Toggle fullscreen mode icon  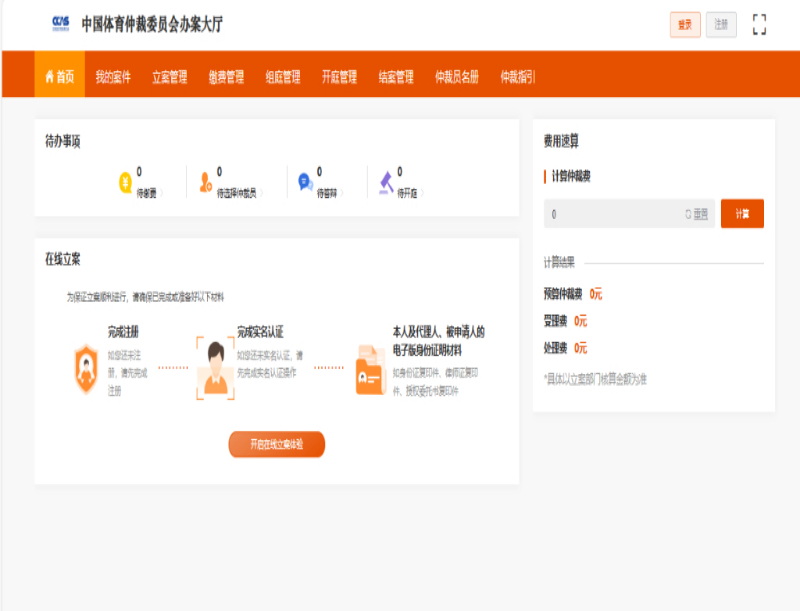point(759,25)
